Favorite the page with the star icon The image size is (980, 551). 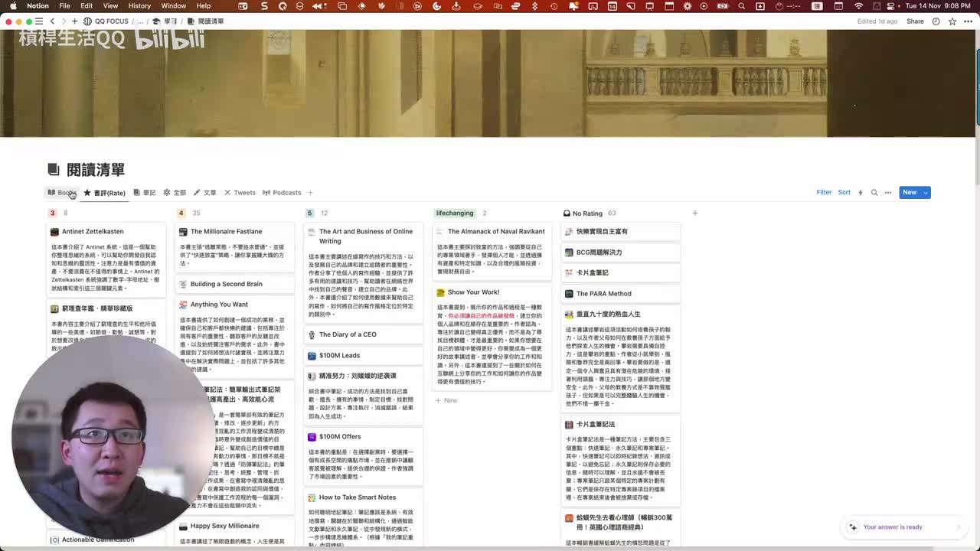tap(952, 21)
